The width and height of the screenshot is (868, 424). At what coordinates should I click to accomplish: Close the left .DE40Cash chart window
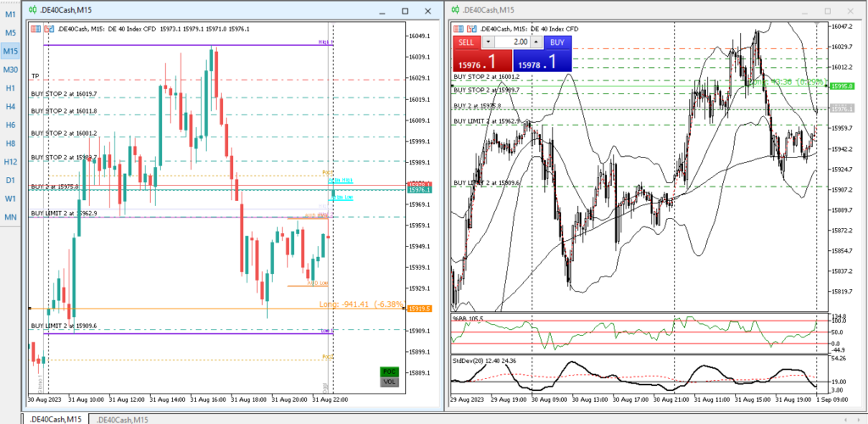tap(427, 11)
